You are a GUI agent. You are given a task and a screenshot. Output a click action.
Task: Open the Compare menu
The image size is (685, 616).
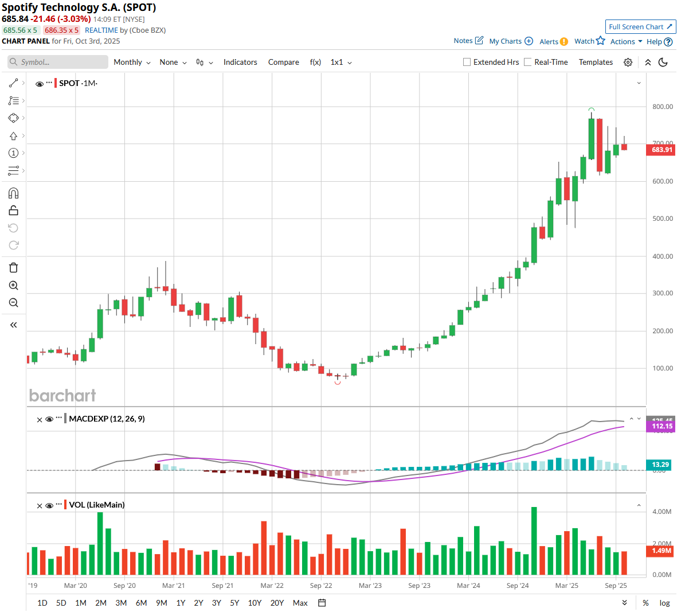[x=284, y=62]
